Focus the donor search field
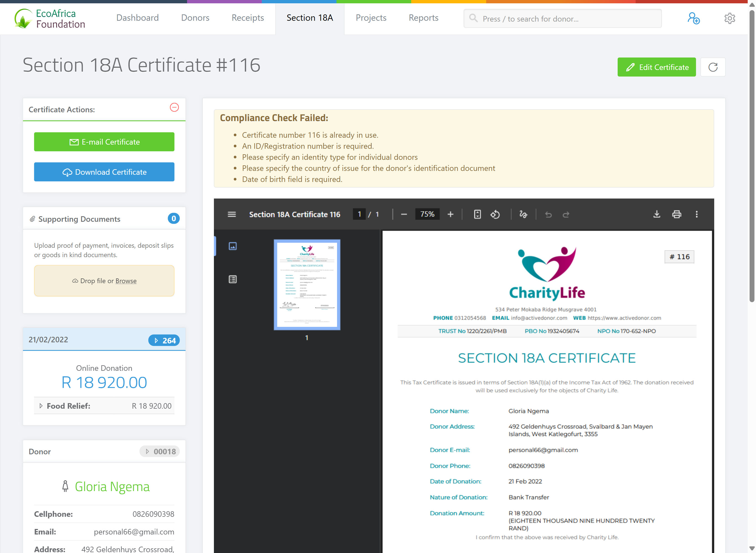 562,19
